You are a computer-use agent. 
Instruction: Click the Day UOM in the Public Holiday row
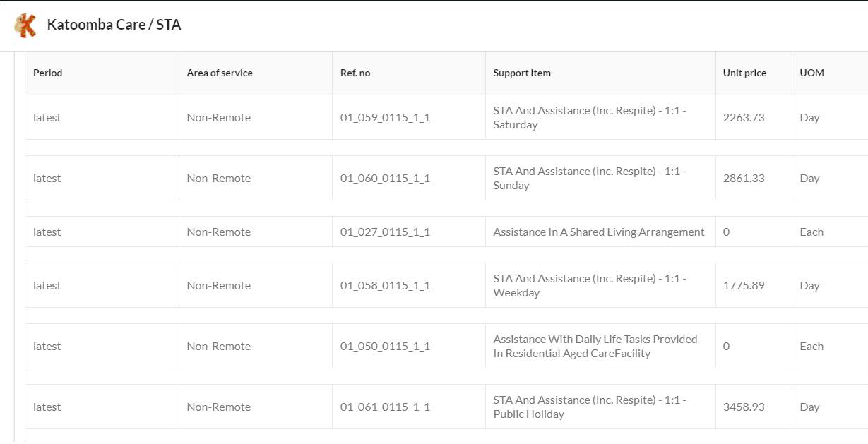809,407
